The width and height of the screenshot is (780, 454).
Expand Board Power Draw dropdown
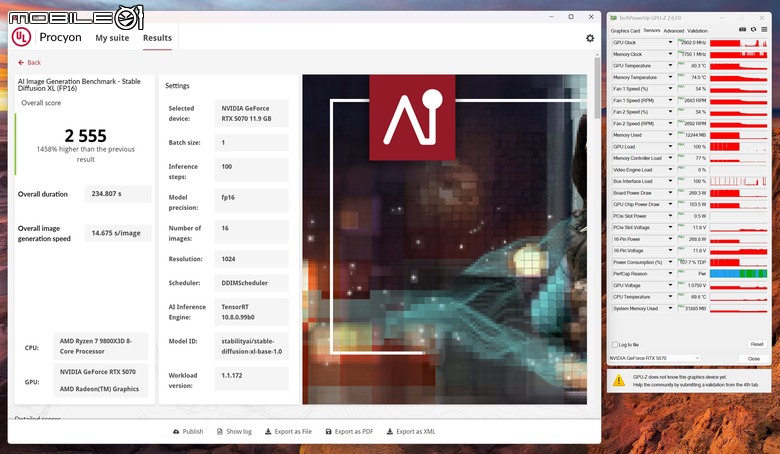tap(670, 193)
